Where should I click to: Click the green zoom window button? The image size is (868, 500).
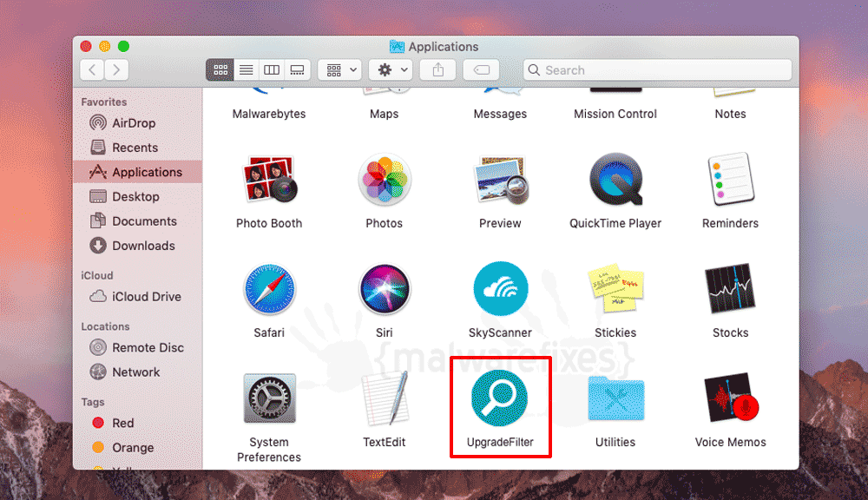click(x=123, y=46)
